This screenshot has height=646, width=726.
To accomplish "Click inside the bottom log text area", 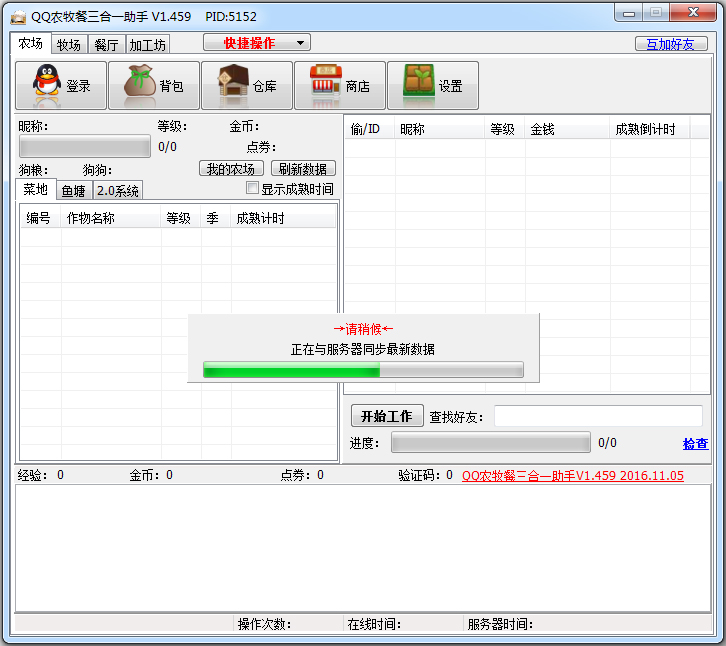I will click(x=363, y=548).
